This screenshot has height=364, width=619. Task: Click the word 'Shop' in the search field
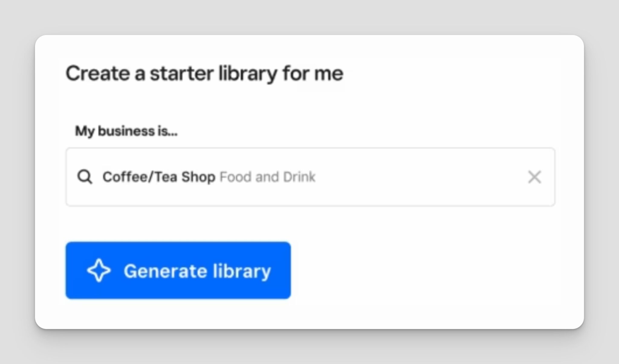coord(198,177)
